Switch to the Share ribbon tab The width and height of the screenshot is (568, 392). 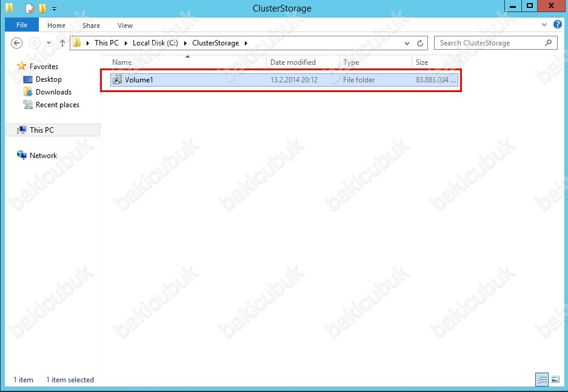91,25
